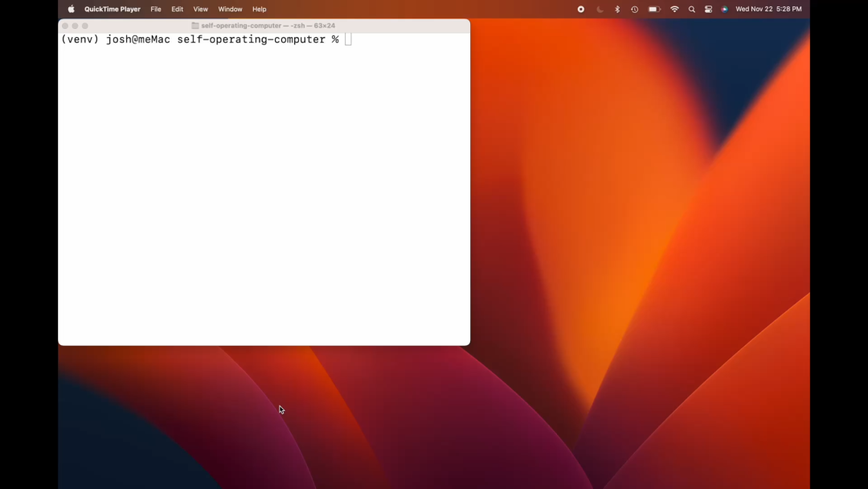868x489 pixels.
Task: Open the Help menu
Action: coord(259,10)
